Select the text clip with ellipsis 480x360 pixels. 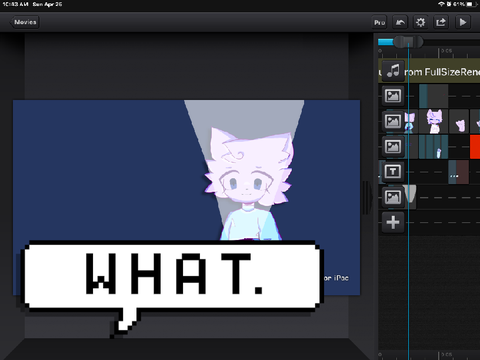pos(458,172)
